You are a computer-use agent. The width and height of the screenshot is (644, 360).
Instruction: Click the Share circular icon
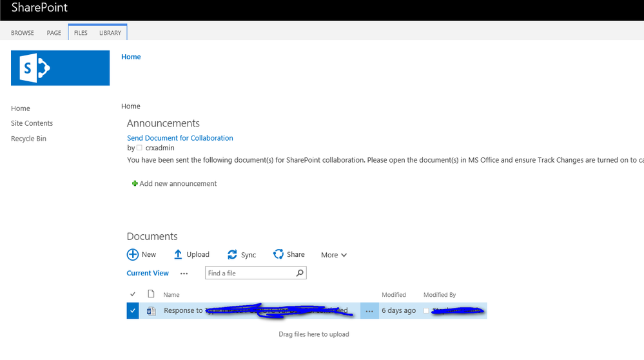[x=278, y=254]
